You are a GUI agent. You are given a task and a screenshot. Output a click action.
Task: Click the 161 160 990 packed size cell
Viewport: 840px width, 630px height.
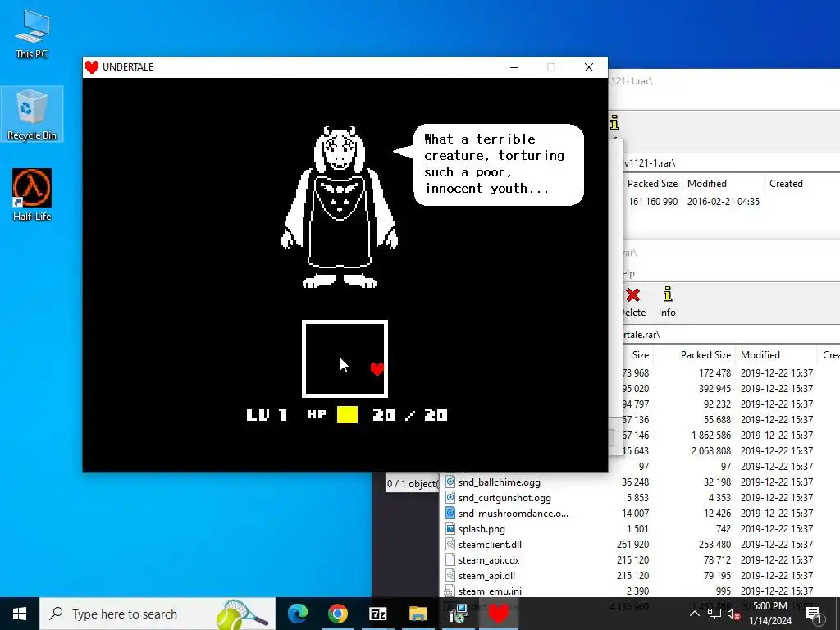tap(653, 202)
